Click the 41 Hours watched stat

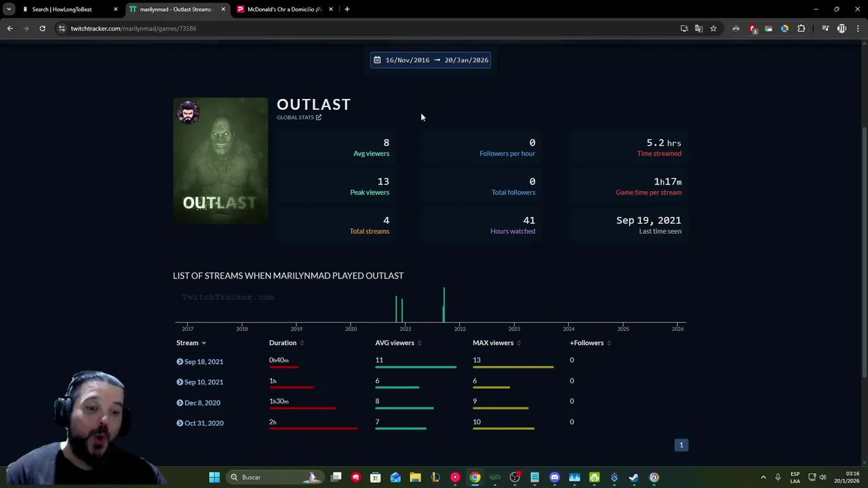pyautogui.click(x=513, y=225)
